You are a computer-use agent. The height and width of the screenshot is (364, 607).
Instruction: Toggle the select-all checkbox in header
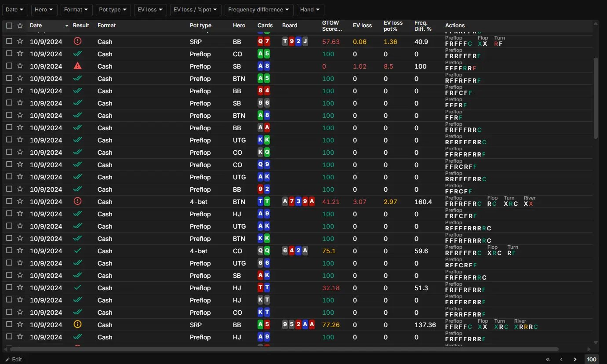point(9,25)
